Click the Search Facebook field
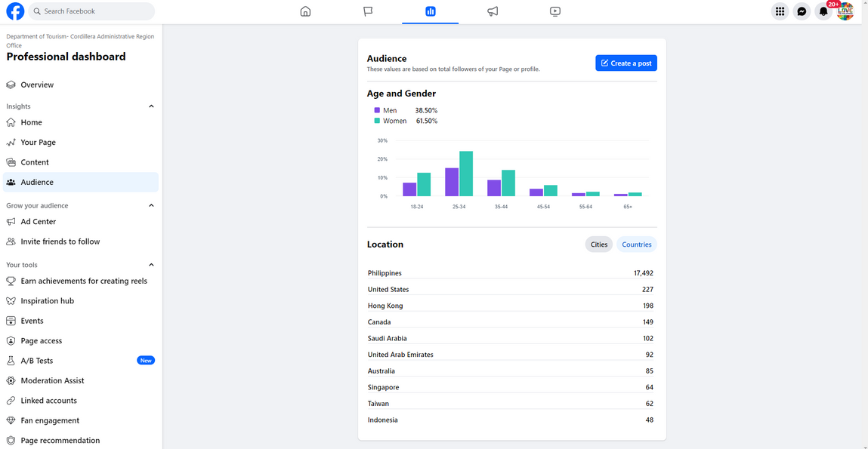The height and width of the screenshot is (449, 868). click(92, 11)
